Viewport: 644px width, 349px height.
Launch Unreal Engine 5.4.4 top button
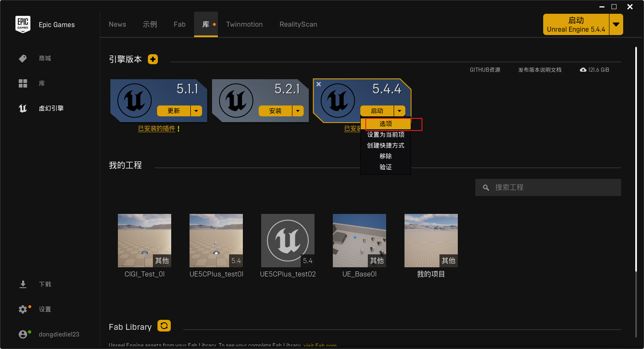(576, 25)
